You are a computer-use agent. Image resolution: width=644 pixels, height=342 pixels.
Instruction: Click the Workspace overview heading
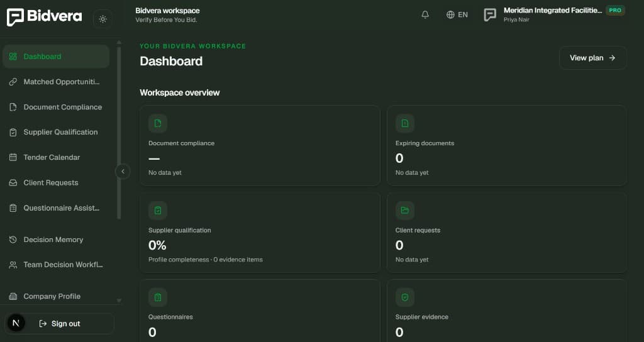pos(179,93)
